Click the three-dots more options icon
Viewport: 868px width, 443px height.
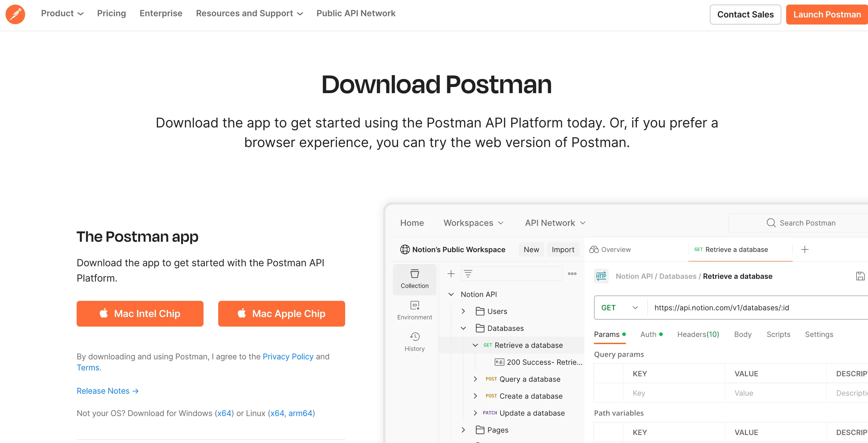[x=572, y=274]
